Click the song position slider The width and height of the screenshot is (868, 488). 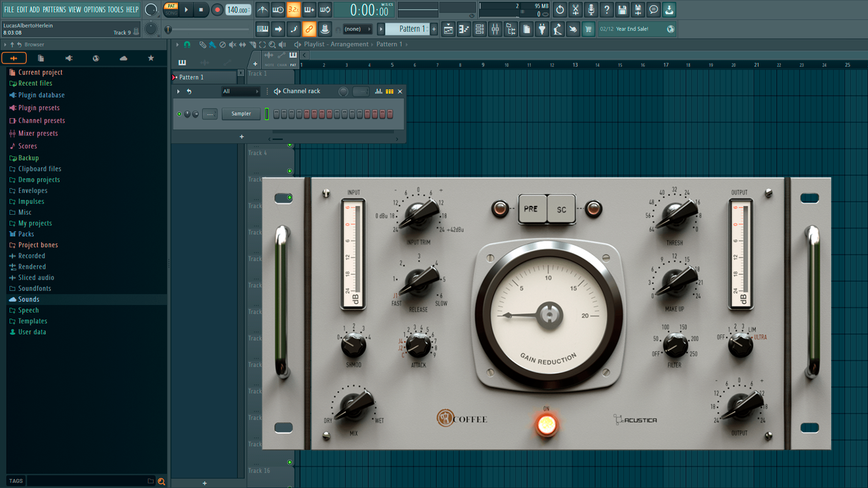(208, 29)
